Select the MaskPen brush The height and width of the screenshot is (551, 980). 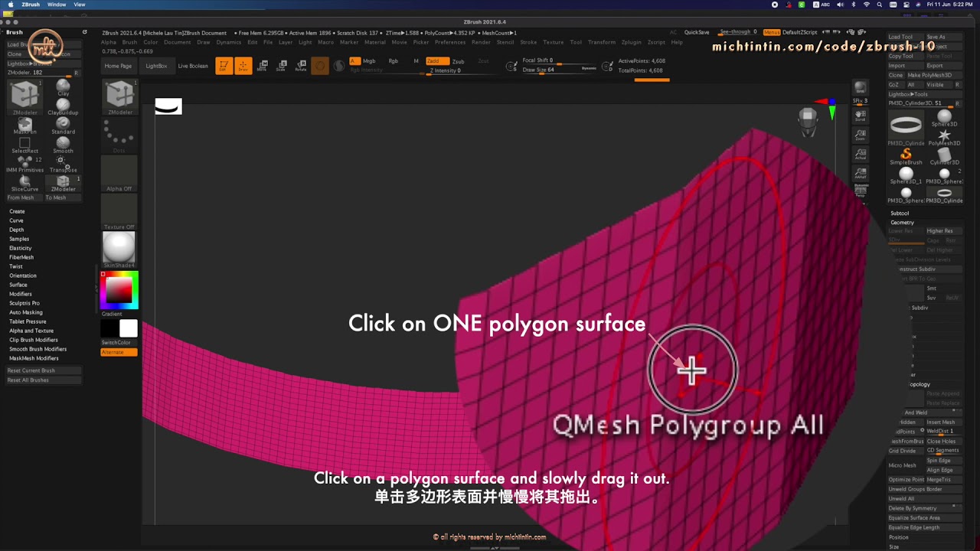click(24, 124)
